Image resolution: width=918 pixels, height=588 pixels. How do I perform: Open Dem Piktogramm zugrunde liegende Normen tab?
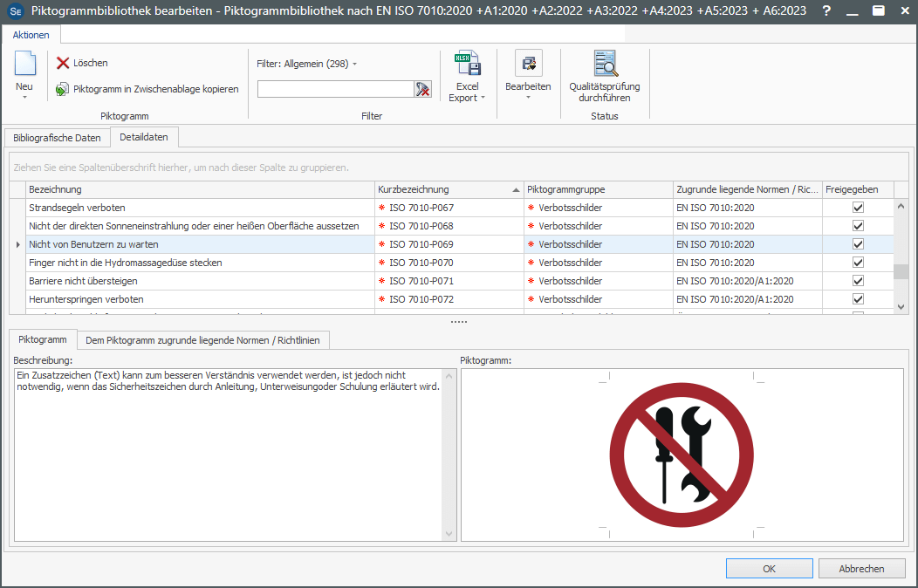point(202,340)
